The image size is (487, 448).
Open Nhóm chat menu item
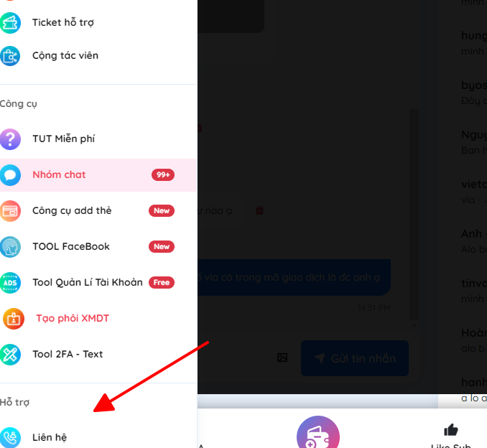pos(98,174)
